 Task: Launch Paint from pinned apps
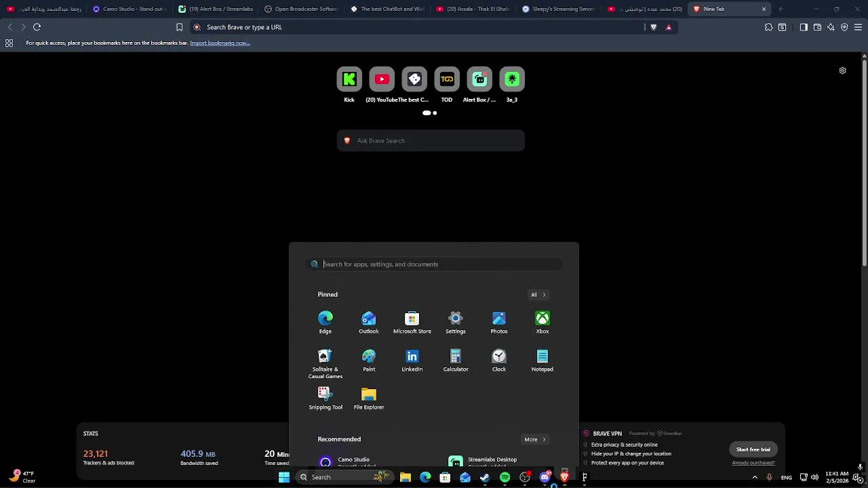coord(369,361)
